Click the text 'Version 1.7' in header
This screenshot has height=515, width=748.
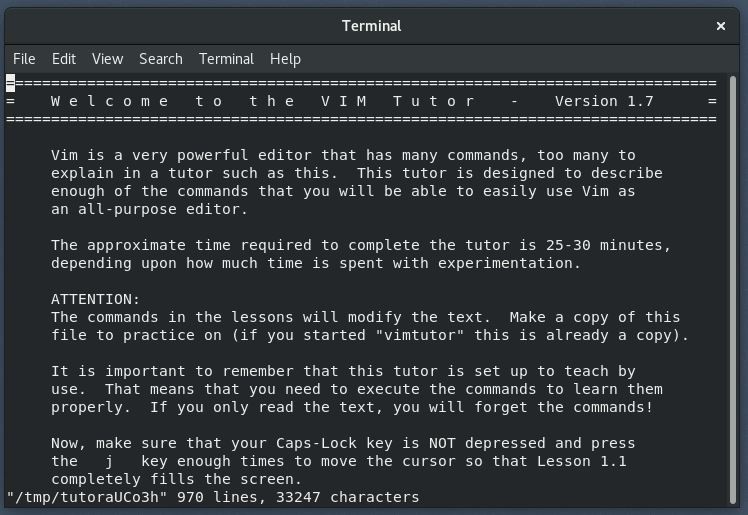coord(604,101)
